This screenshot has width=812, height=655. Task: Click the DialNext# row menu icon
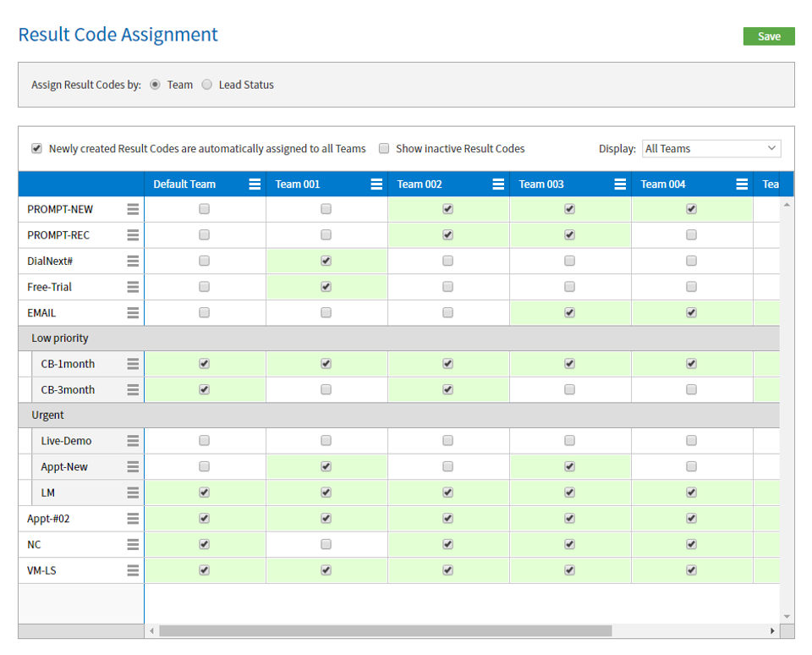(133, 261)
